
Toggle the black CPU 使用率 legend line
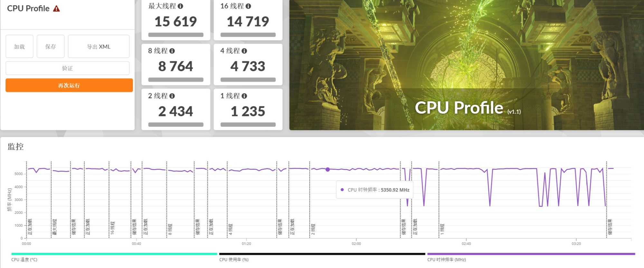point(322,254)
